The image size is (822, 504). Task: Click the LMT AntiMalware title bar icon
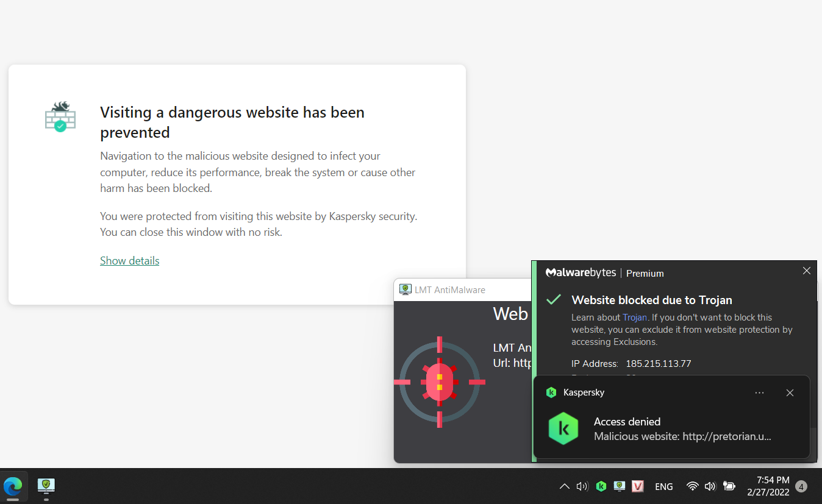tap(405, 289)
